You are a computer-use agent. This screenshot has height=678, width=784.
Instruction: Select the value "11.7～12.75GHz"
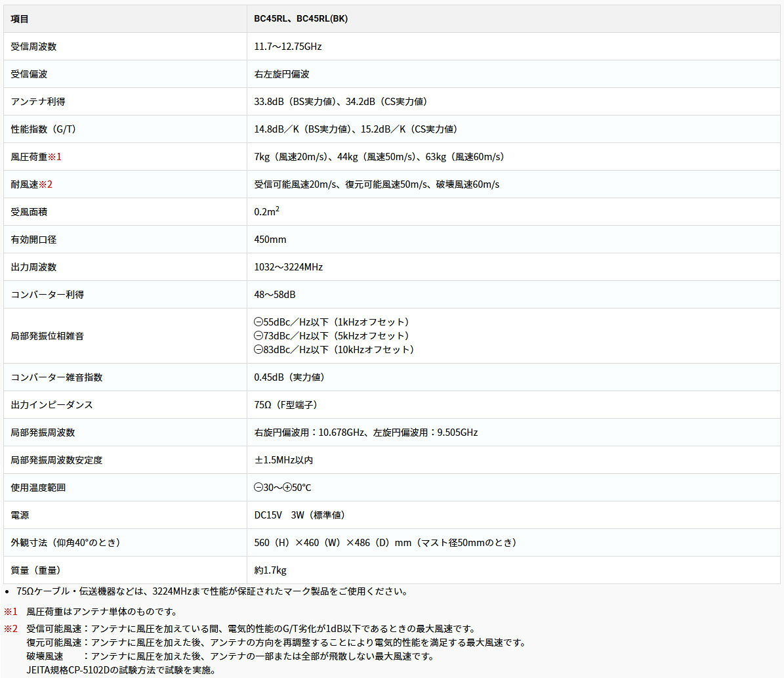(x=288, y=47)
